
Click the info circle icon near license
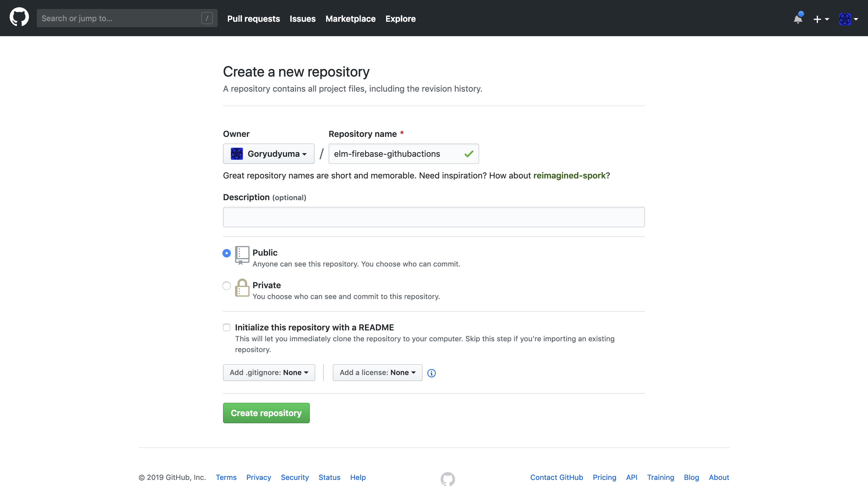click(x=432, y=373)
